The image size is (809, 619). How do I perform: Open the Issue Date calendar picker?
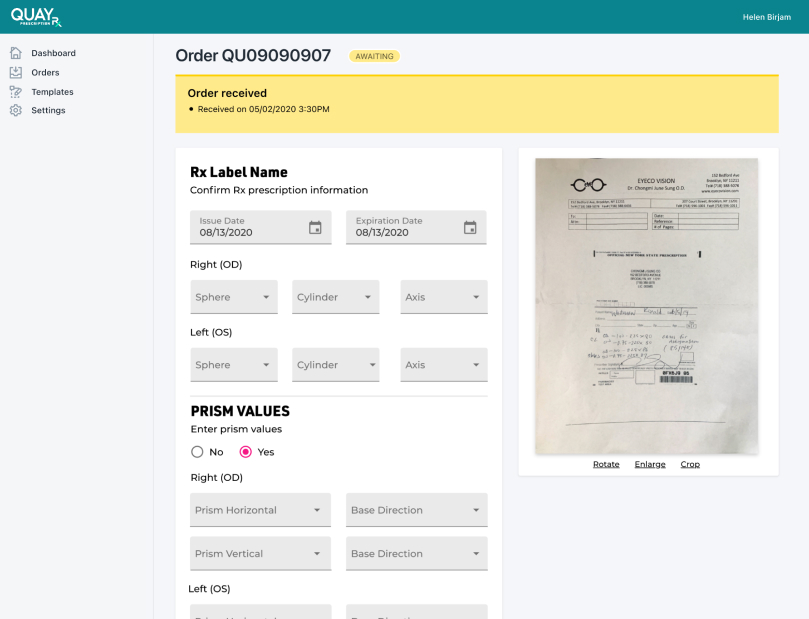point(317,227)
